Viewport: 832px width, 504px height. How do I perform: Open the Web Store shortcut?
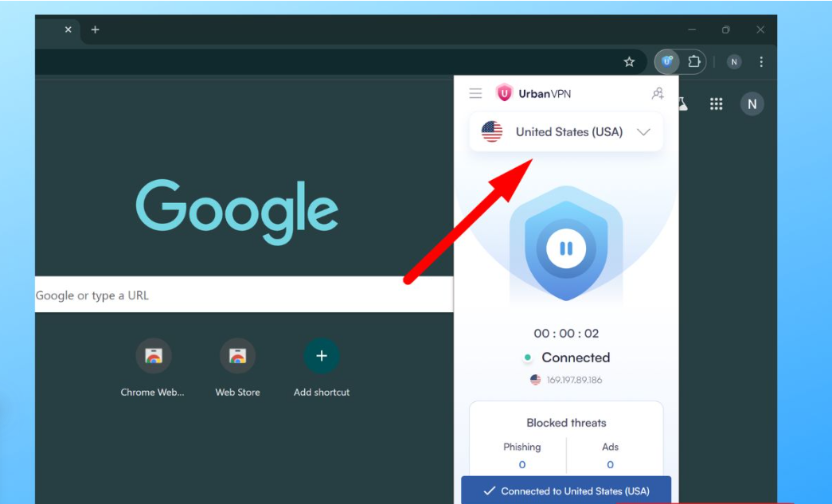(x=238, y=368)
